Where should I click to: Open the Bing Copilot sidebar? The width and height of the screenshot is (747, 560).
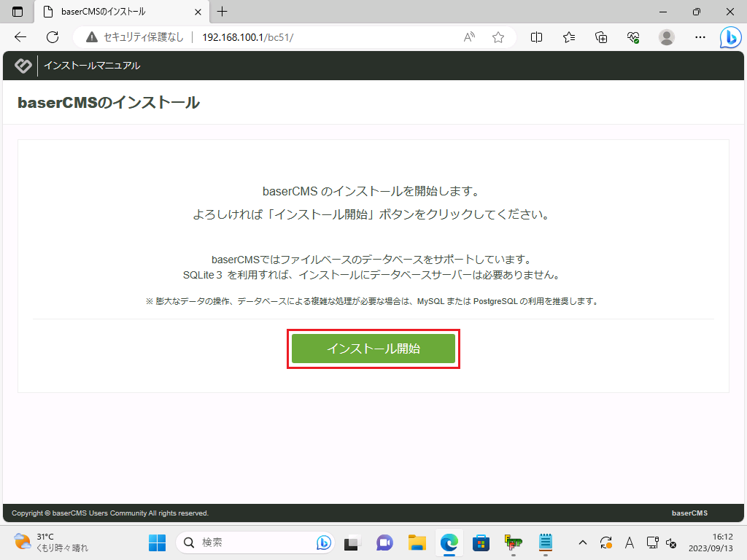click(x=730, y=37)
